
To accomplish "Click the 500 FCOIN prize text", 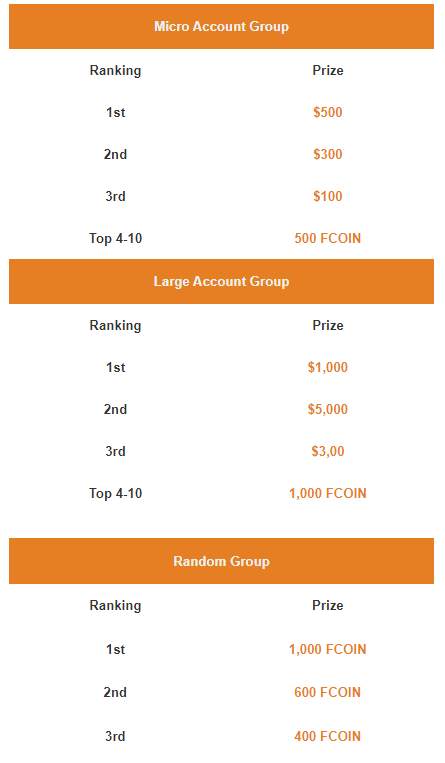I will pyautogui.click(x=328, y=238).
